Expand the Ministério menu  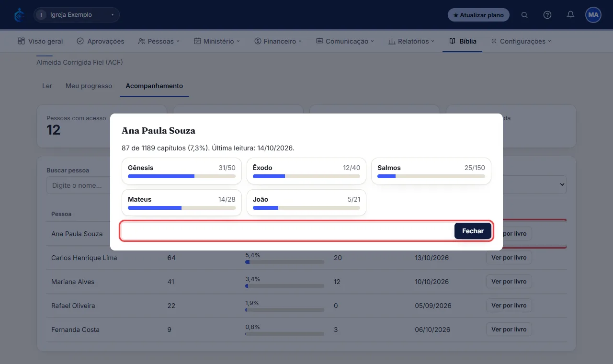tap(217, 41)
